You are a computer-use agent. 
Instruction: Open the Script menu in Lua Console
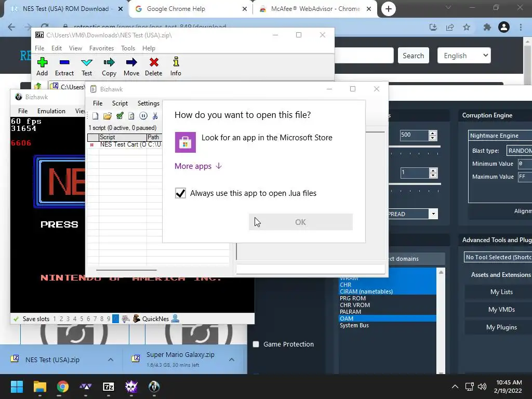(120, 103)
